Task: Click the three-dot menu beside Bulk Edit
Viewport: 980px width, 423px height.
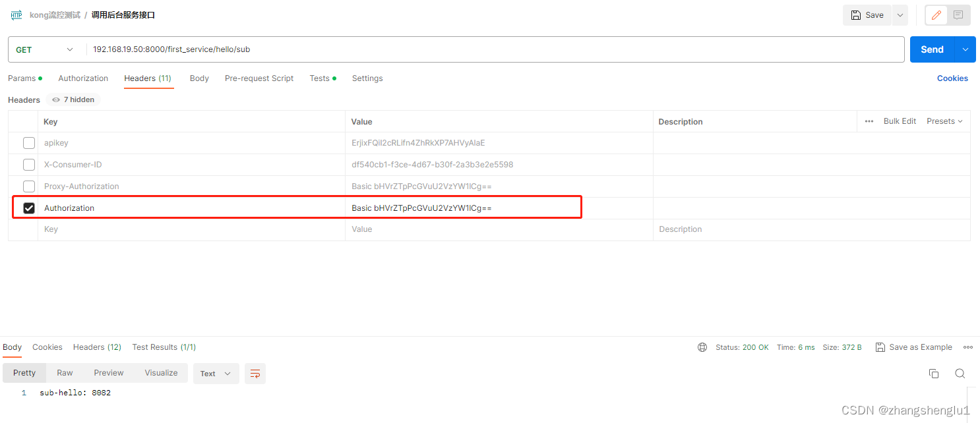Action: click(x=869, y=121)
